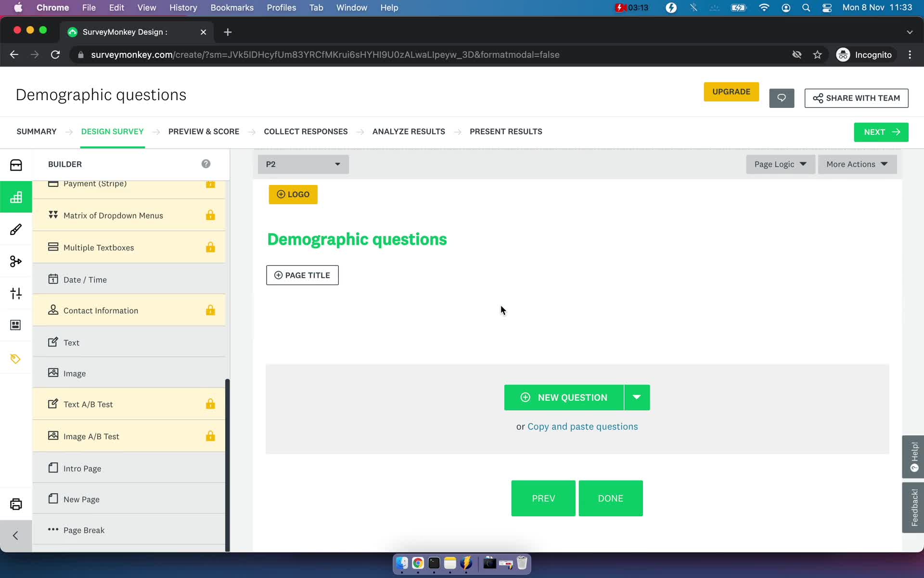This screenshot has height=578, width=924.
Task: Click Design Survey tab to stay on current page
Action: coord(113,131)
